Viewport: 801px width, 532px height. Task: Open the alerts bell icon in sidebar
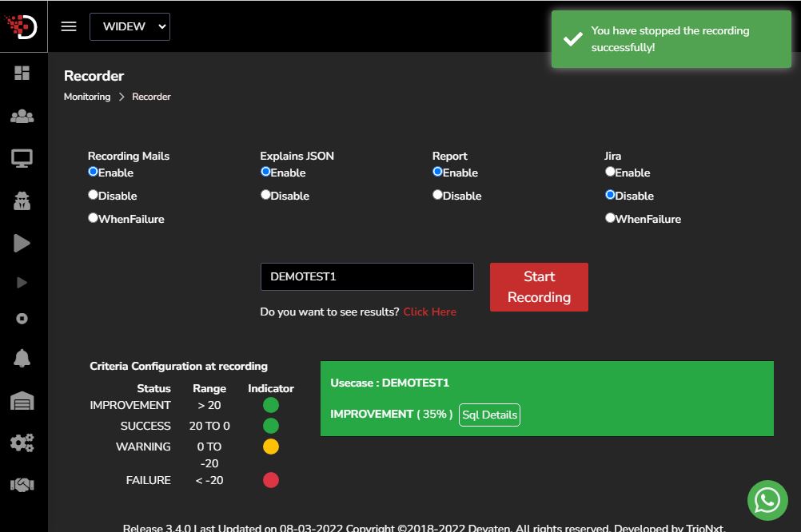22,359
